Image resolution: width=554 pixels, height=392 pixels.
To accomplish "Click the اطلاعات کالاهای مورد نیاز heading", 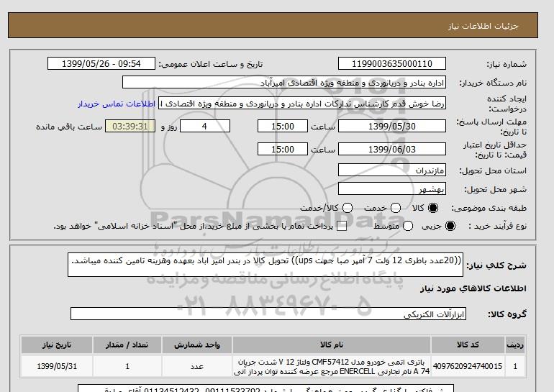I will 473,288.
